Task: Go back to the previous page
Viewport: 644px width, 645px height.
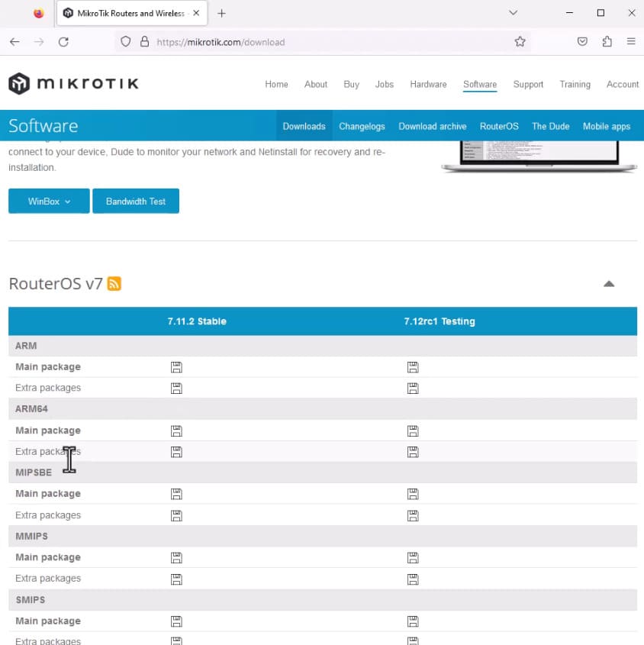Action: coord(14,42)
